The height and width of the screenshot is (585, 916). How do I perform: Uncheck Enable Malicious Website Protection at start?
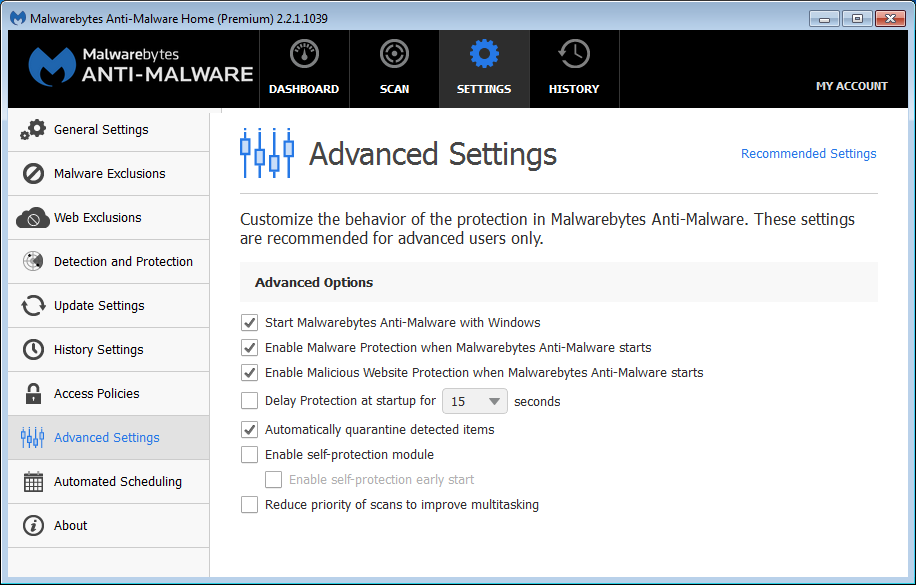[249, 372]
